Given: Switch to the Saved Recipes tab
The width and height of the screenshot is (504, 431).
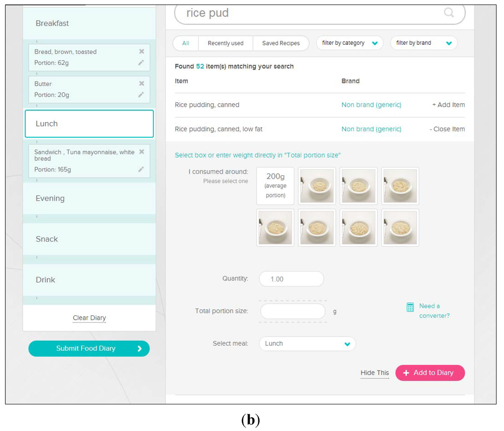Looking at the screenshot, I should (x=281, y=43).
